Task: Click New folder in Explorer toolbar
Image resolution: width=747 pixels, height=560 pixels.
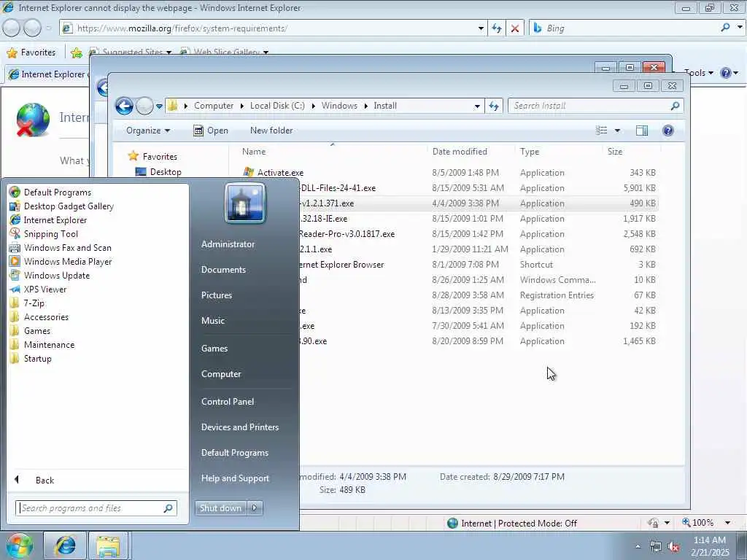Action: tap(271, 131)
